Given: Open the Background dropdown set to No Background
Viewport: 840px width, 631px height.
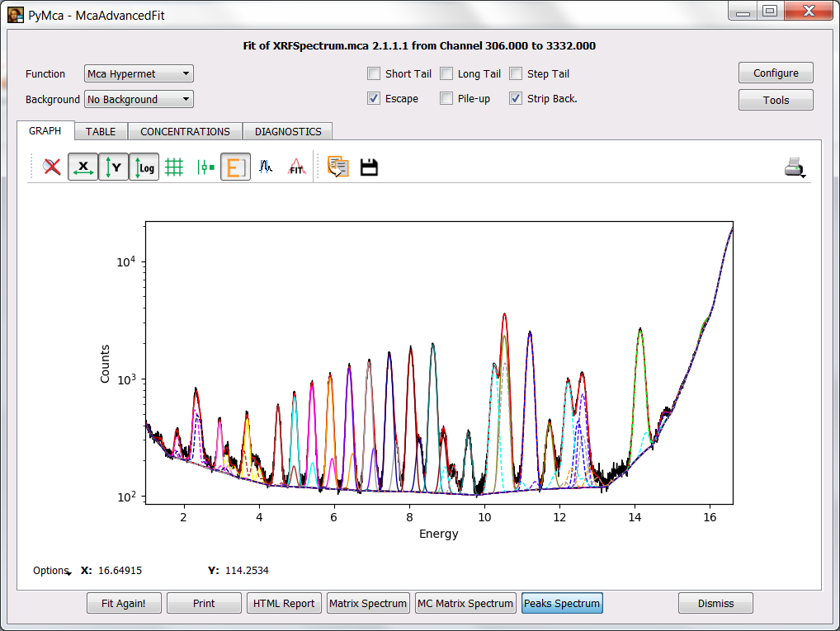Looking at the screenshot, I should coord(138,99).
